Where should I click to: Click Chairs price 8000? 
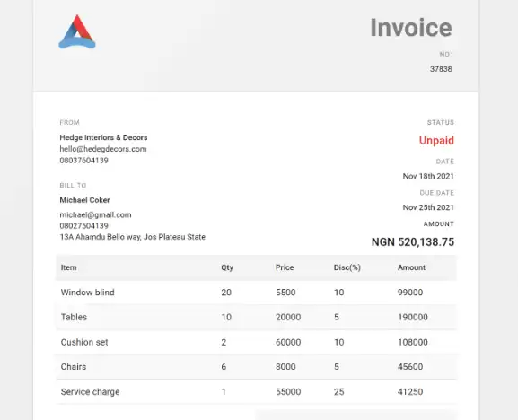[x=285, y=367]
